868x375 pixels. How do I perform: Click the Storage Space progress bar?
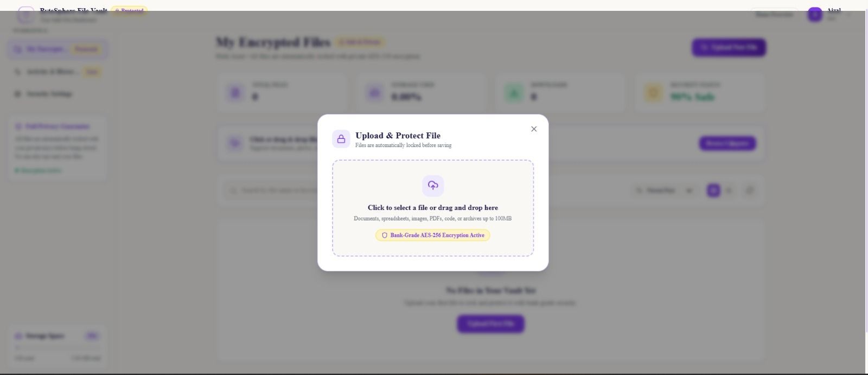(58, 347)
